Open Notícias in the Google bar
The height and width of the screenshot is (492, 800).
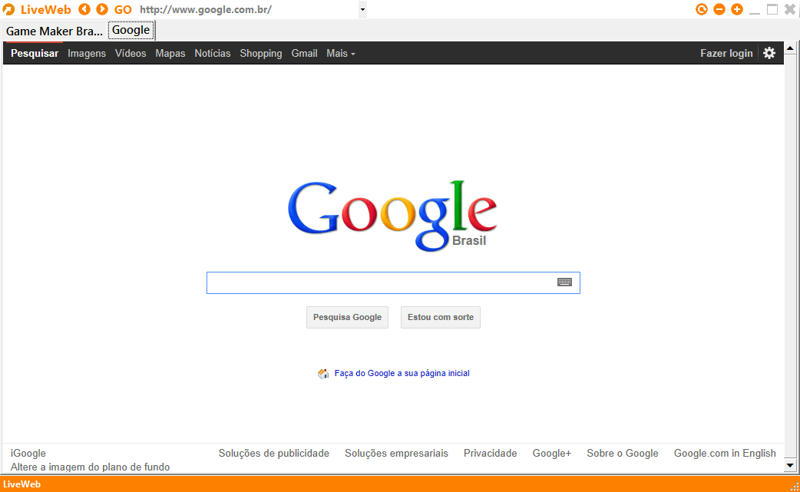pos(212,53)
